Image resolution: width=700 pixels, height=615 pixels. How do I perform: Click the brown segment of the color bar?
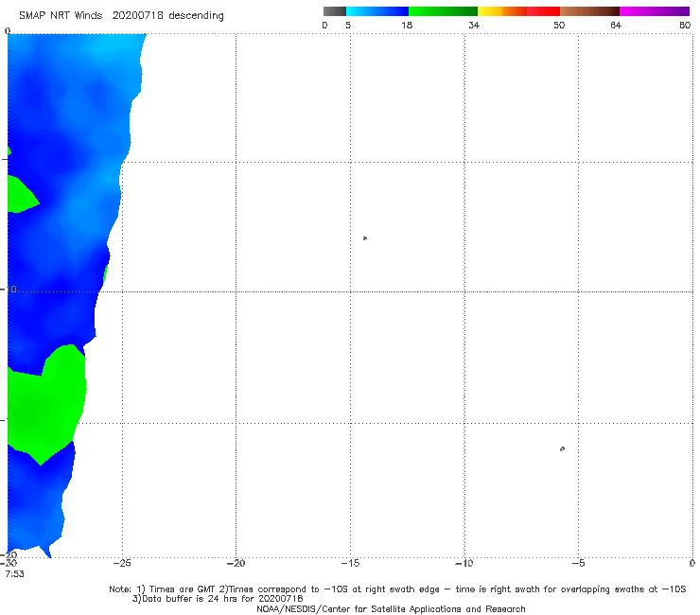(x=589, y=11)
